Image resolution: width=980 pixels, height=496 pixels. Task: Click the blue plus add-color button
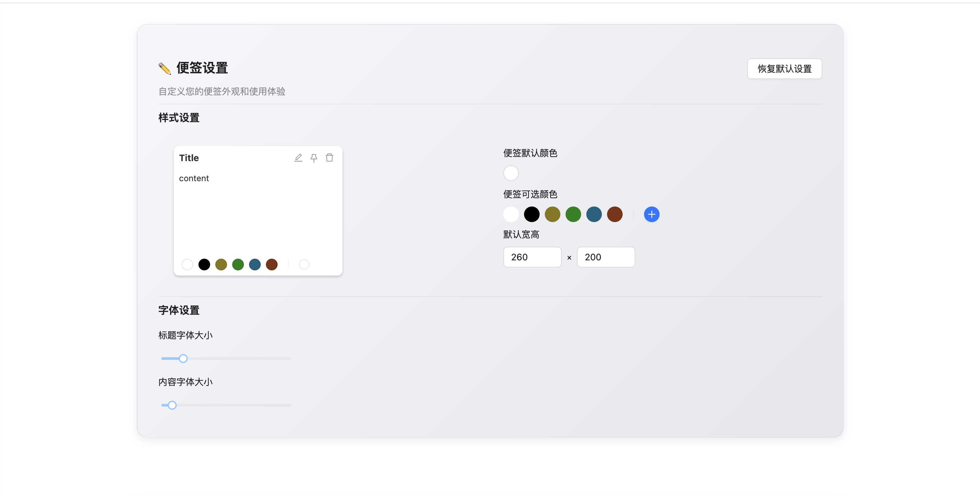coord(651,215)
